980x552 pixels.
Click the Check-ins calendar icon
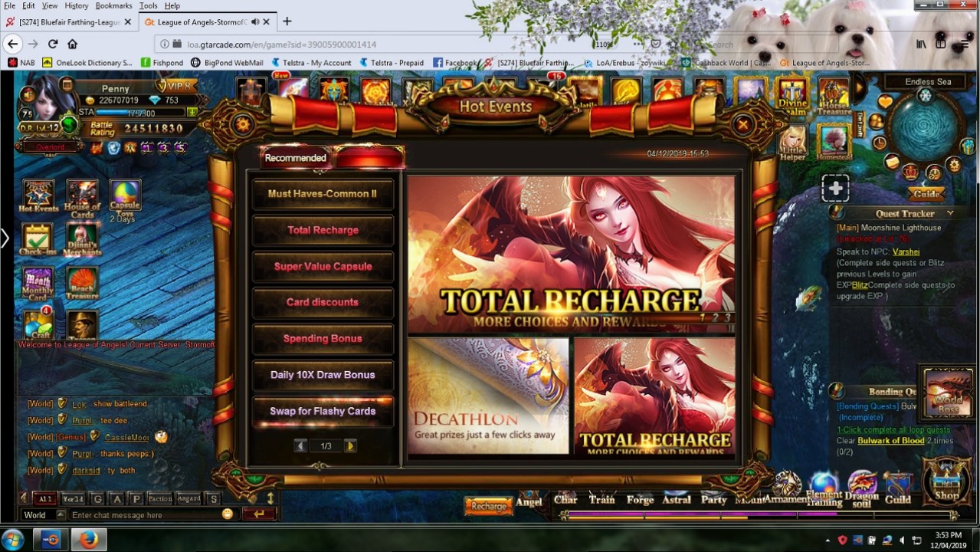pyautogui.click(x=37, y=239)
